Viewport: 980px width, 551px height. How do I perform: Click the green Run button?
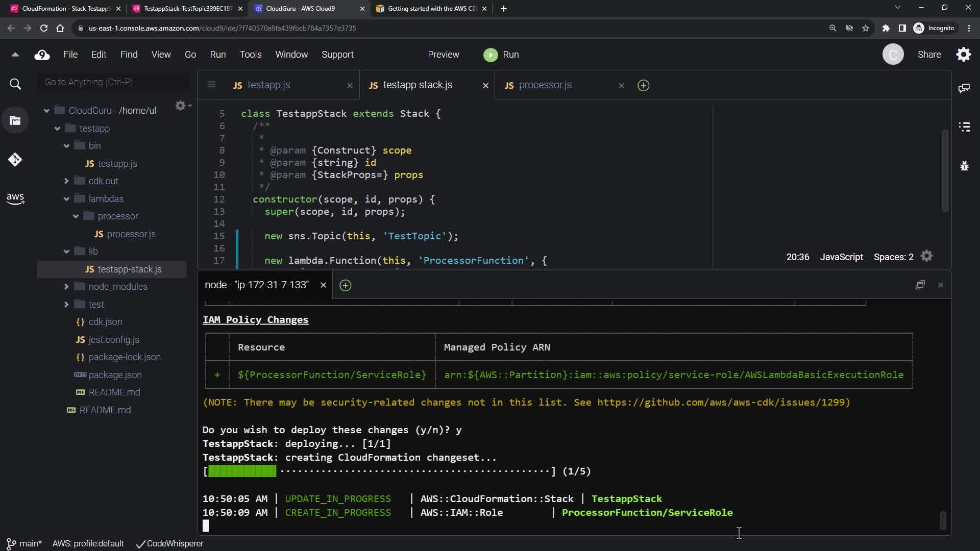click(x=501, y=55)
